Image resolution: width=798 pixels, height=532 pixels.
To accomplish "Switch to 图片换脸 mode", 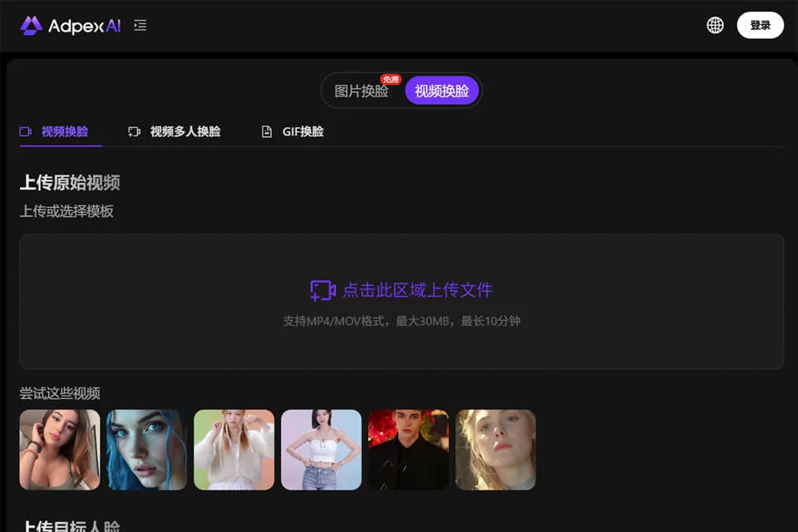I will (362, 91).
